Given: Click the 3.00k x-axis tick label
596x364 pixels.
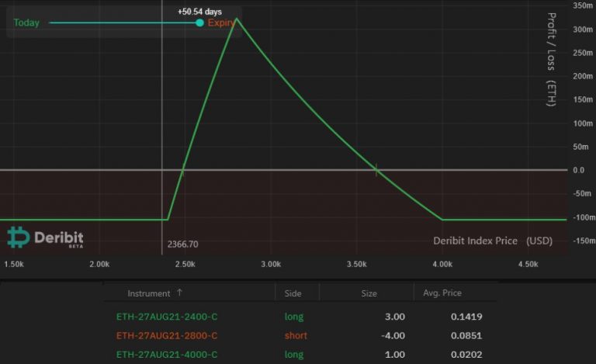Looking at the screenshot, I should (x=271, y=264).
